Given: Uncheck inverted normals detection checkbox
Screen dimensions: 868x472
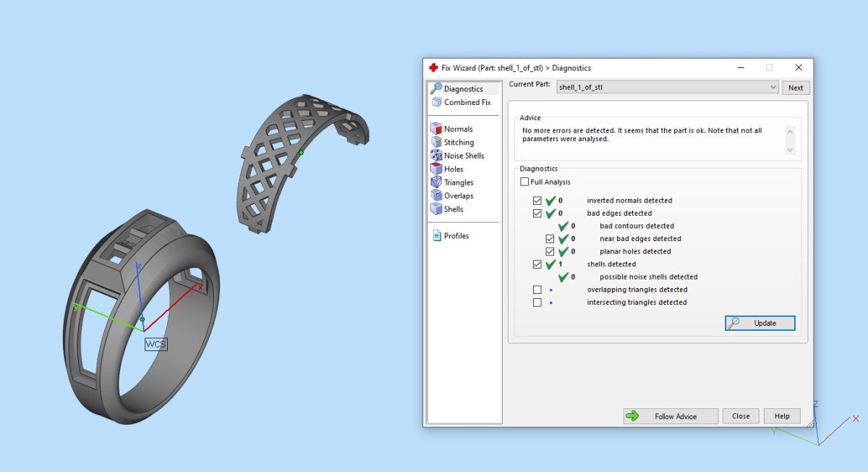Looking at the screenshot, I should pos(537,201).
